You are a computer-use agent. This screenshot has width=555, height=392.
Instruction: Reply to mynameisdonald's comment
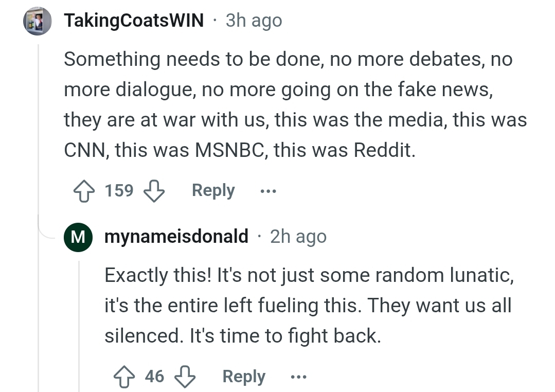tap(244, 377)
